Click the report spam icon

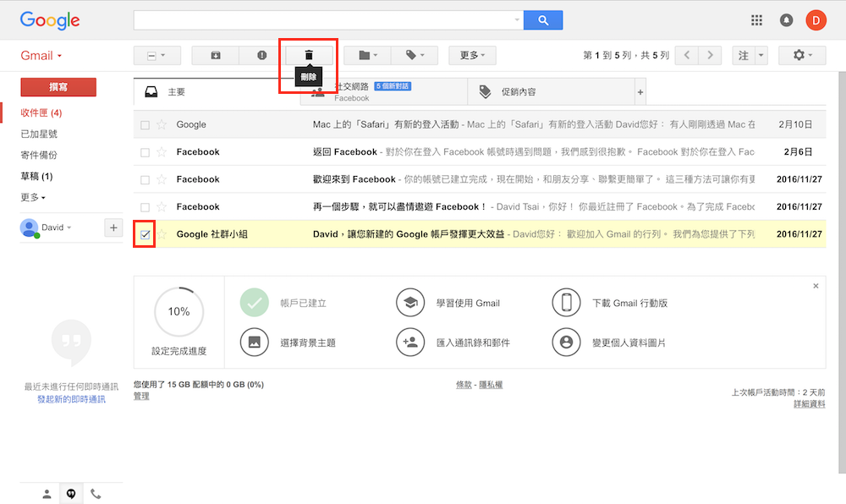(261, 55)
